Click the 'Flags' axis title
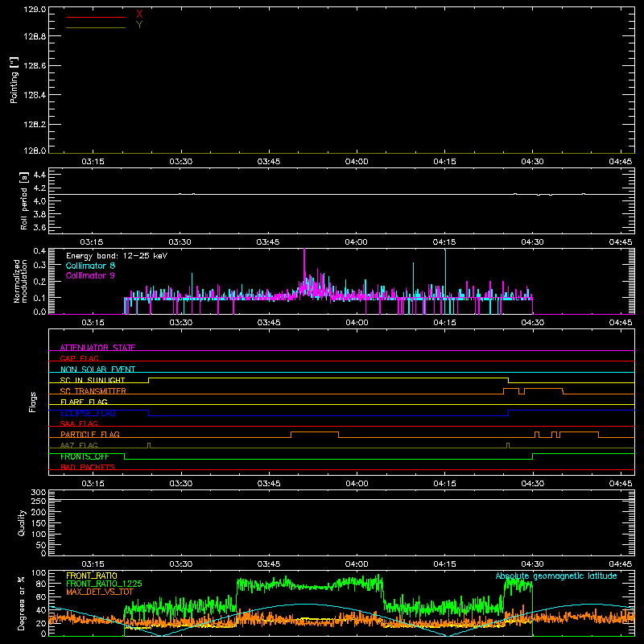 coord(33,402)
